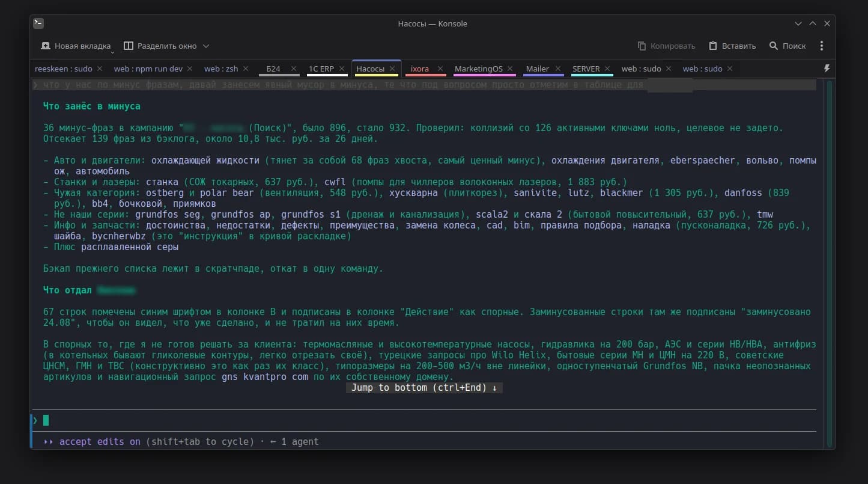Close the 1C ERP tab

click(343, 69)
